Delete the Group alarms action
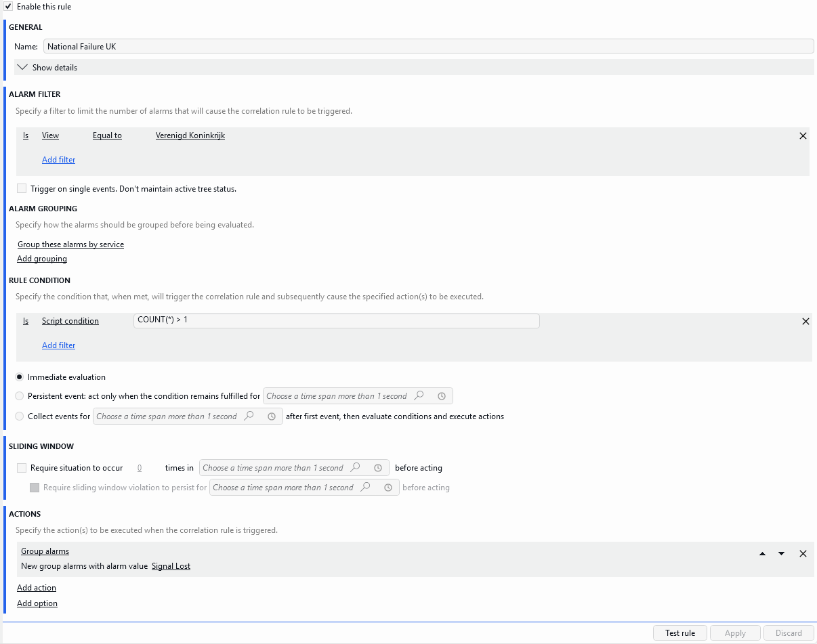This screenshot has width=817, height=644. pos(803,554)
